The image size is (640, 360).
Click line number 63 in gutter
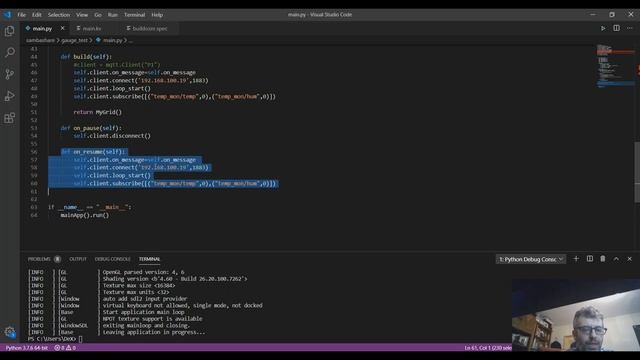pos(34,207)
